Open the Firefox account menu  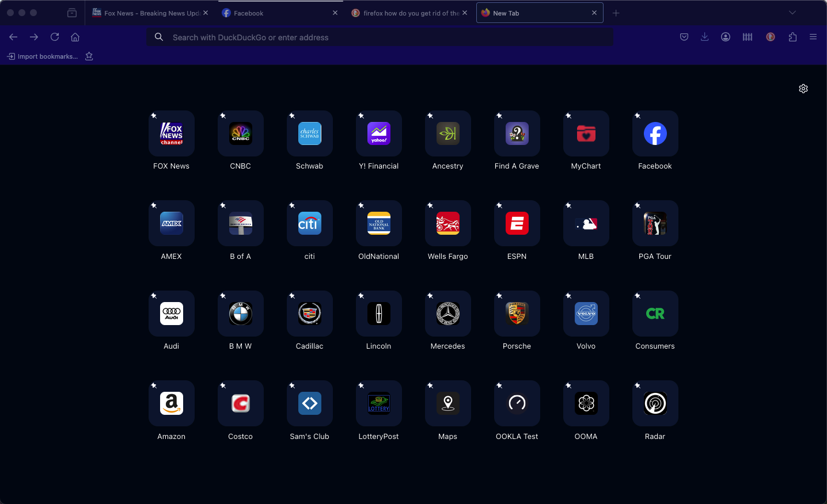(x=726, y=37)
